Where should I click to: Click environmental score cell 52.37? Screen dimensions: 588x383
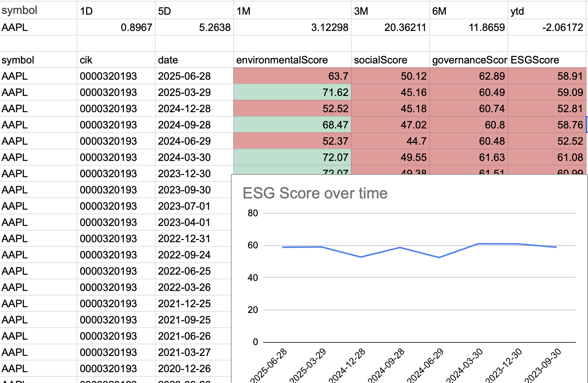(292, 141)
